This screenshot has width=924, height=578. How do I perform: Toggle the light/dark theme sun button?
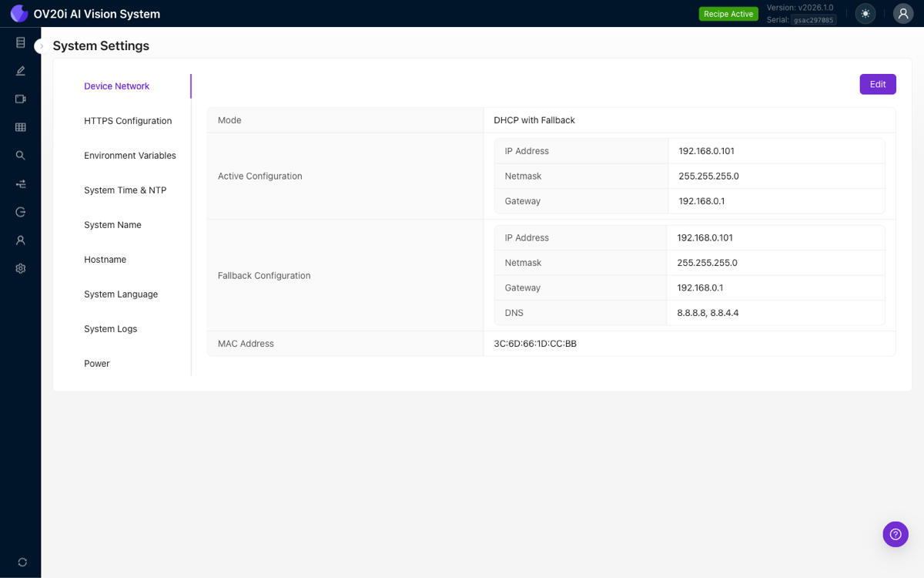pyautogui.click(x=865, y=14)
